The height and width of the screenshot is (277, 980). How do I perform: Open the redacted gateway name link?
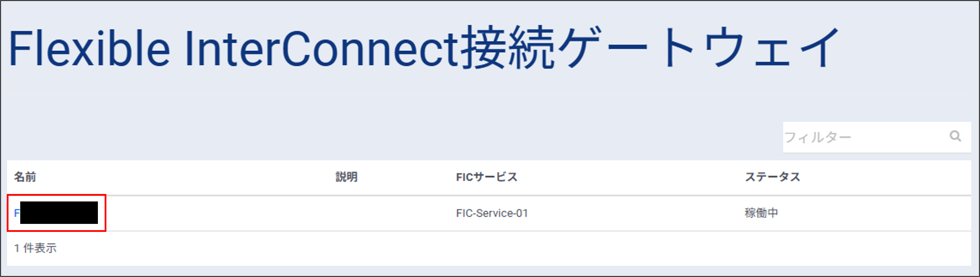pyautogui.click(x=56, y=213)
